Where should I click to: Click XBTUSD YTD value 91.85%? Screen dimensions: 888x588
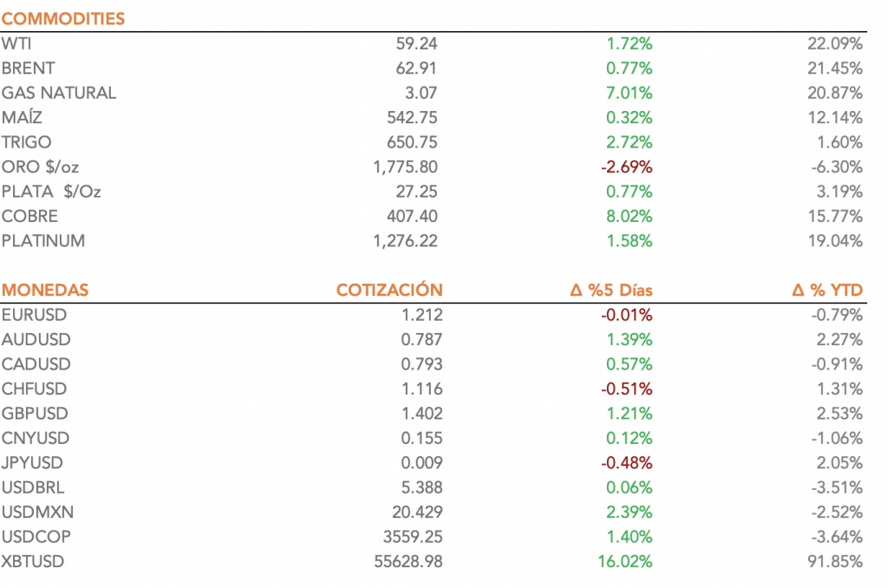click(835, 562)
